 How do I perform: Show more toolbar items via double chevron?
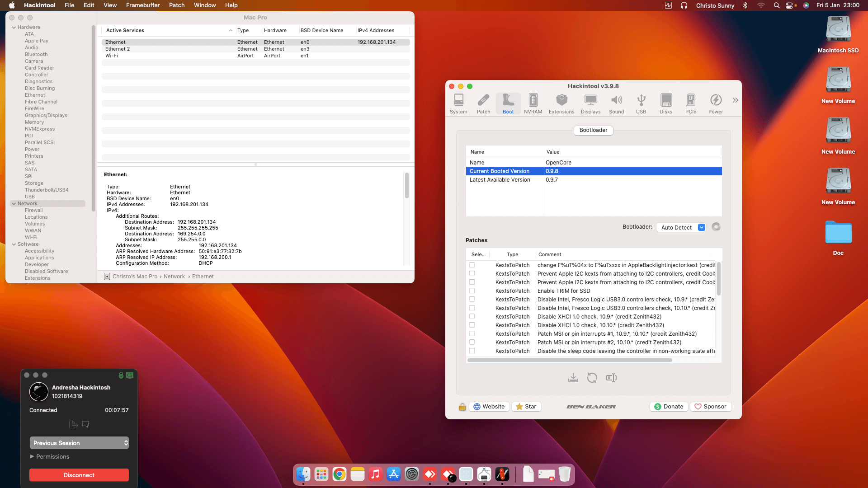pos(736,100)
